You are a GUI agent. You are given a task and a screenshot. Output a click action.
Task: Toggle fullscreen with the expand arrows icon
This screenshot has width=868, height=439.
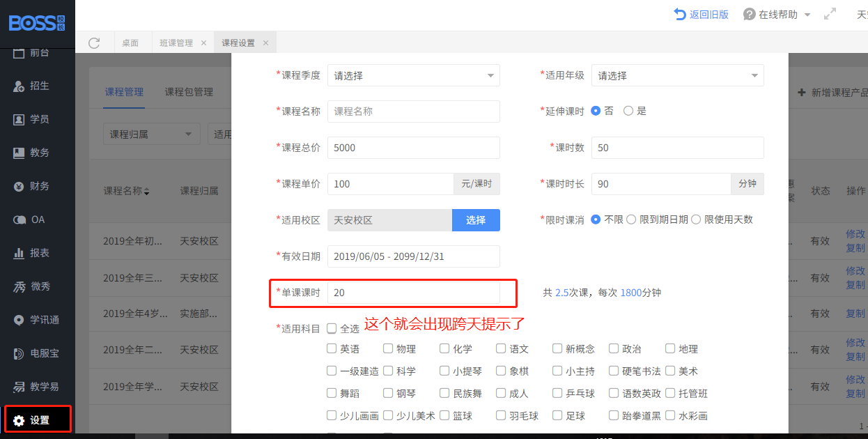pos(830,14)
